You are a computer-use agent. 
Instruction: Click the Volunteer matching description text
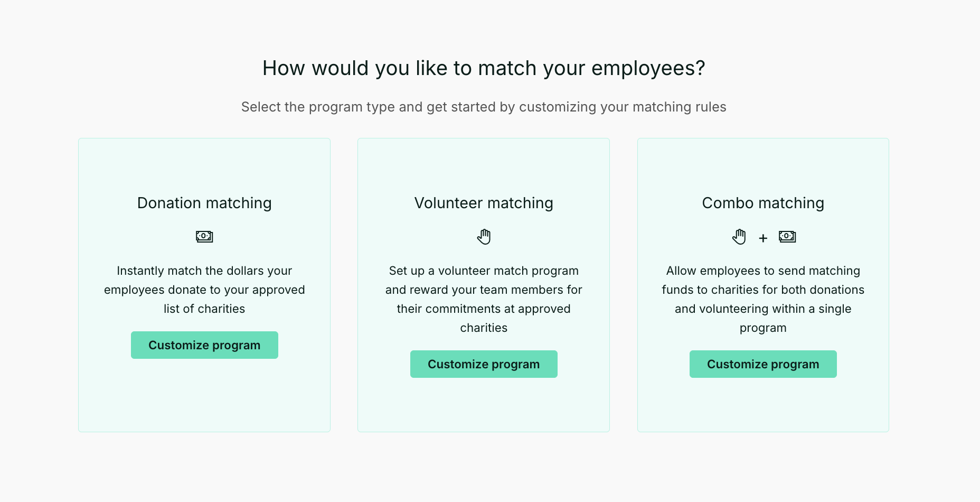coord(484,299)
